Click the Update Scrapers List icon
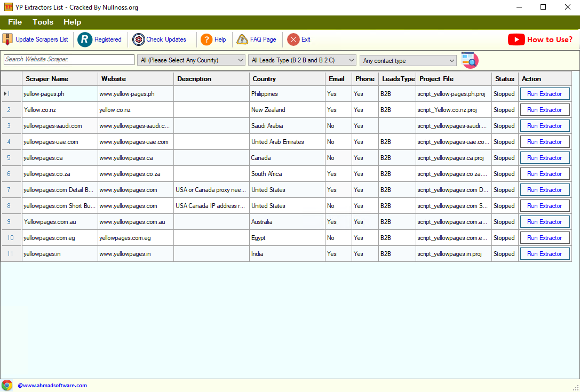This screenshot has width=580, height=392. point(7,39)
